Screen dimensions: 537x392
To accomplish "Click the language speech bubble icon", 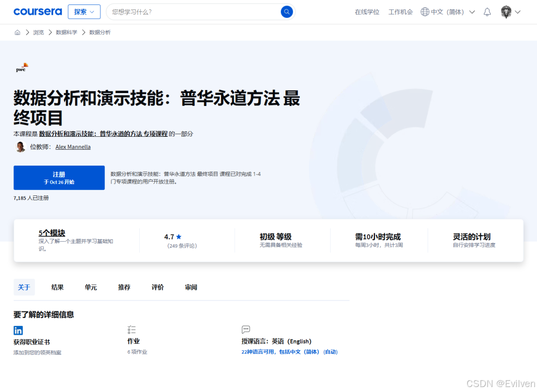I will [246, 330].
